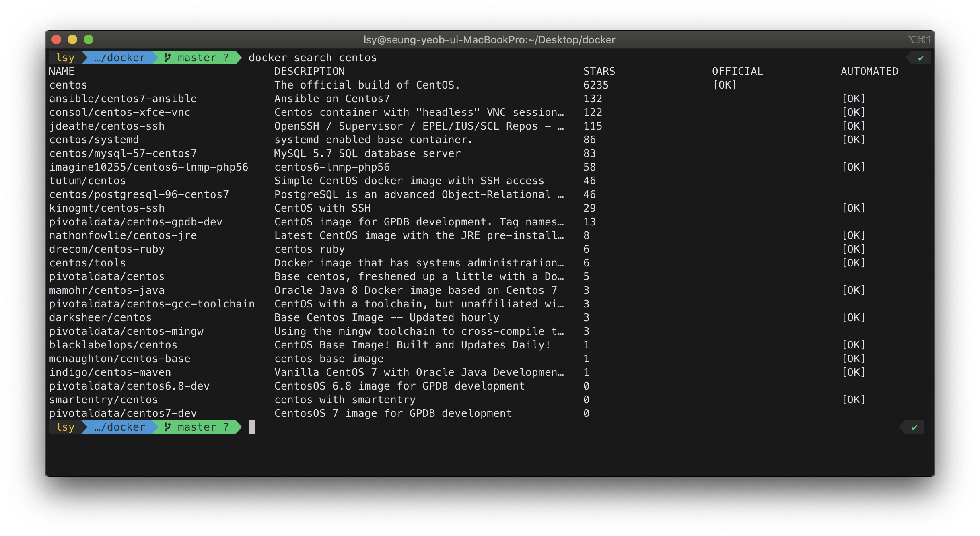Click the 6235 stars value for centos
The height and width of the screenshot is (536, 980).
(x=596, y=85)
